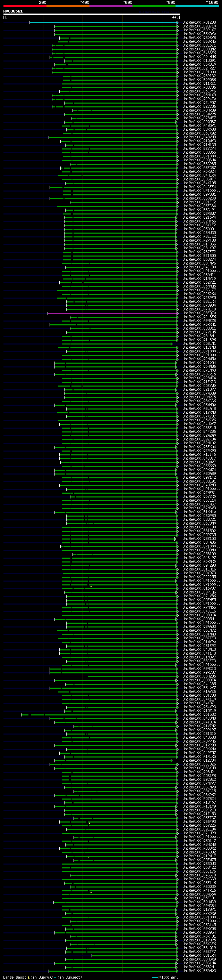Select hit UniRef100_A4TRL6
Image resolution: width=222 pixels, height=980 pixels.
(x=199, y=891)
